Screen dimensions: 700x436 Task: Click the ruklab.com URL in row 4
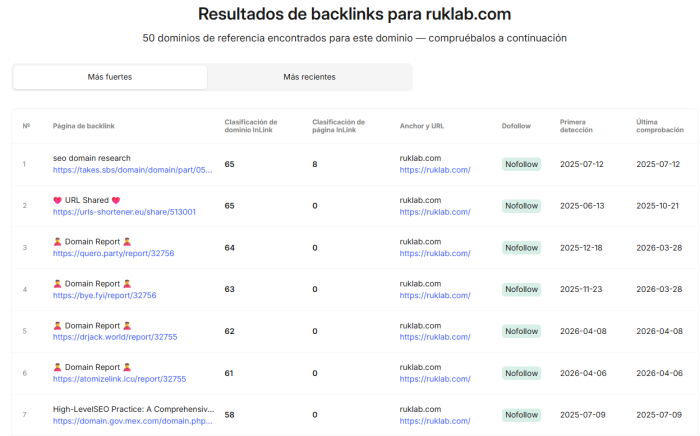pyautogui.click(x=435, y=295)
